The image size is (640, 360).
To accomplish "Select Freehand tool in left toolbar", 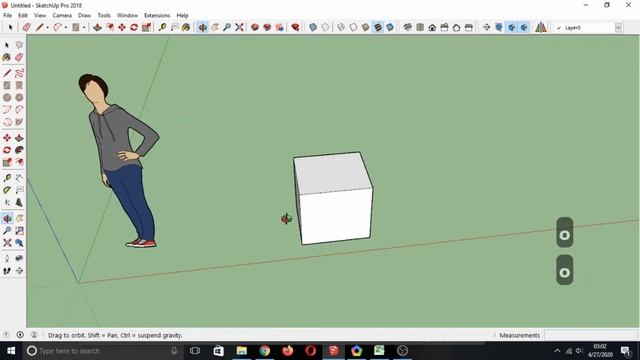I will tap(19, 73).
